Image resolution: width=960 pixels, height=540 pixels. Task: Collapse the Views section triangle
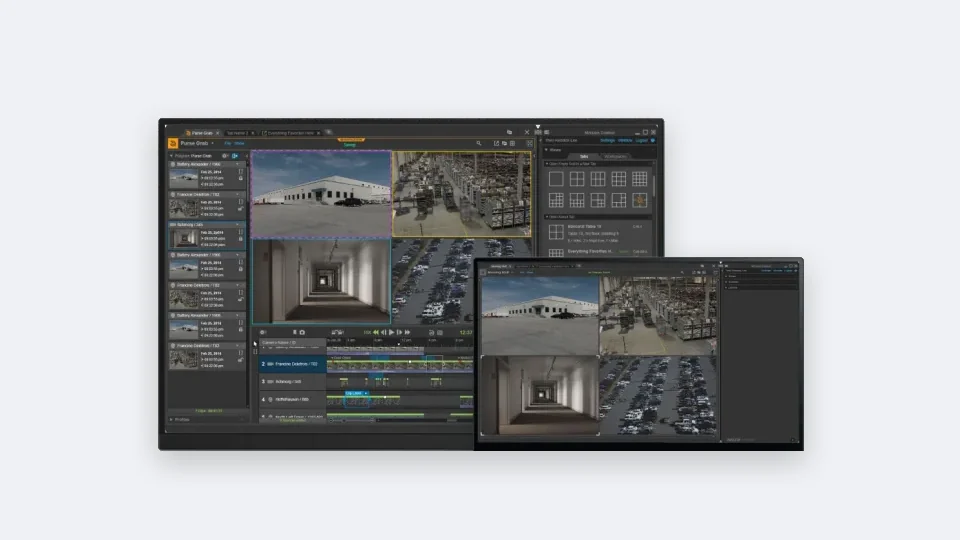coord(546,149)
